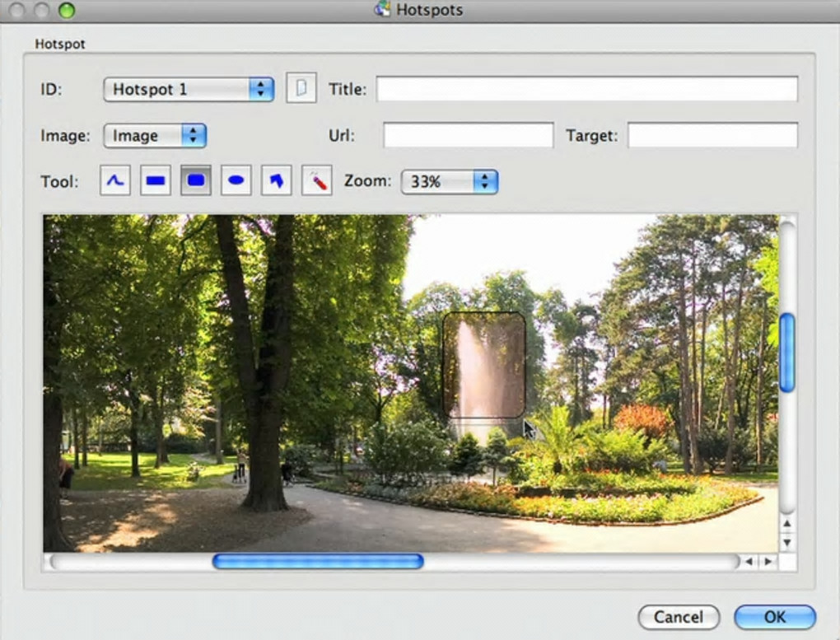Open the Image dropdown
The height and width of the screenshot is (640, 840).
click(155, 136)
